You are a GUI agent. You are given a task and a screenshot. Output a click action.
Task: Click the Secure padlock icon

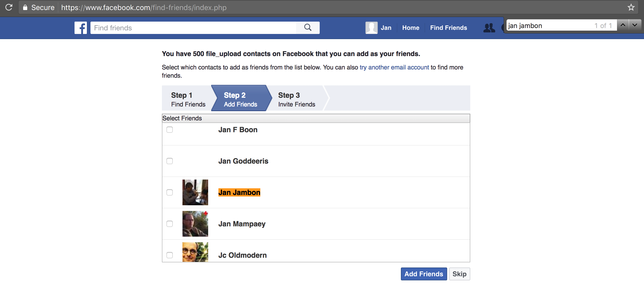[x=25, y=7]
